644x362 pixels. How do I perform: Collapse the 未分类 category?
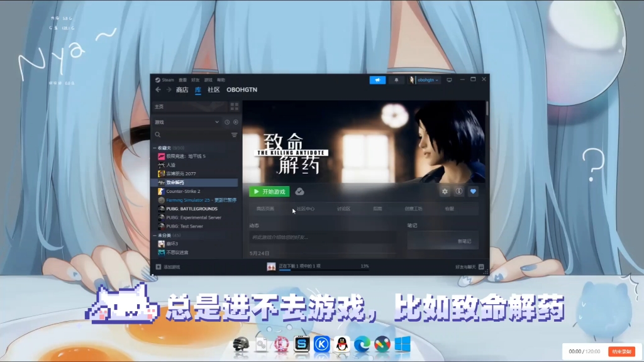[155, 235]
